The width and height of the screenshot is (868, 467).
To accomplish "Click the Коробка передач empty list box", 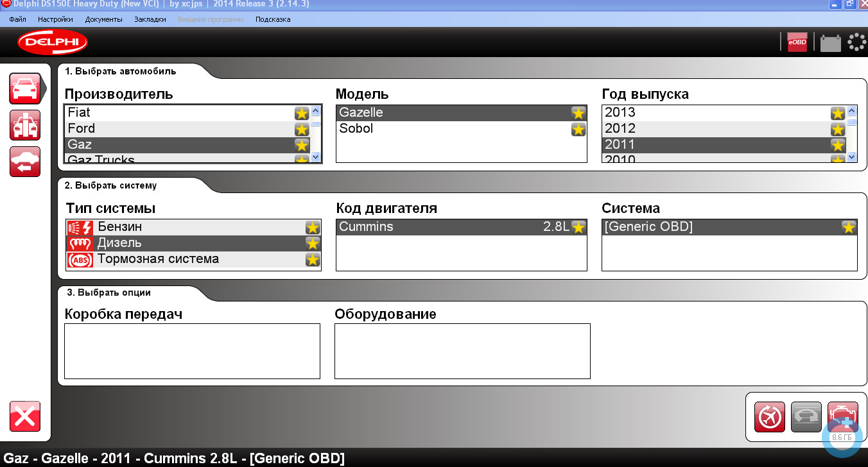I will [x=192, y=351].
